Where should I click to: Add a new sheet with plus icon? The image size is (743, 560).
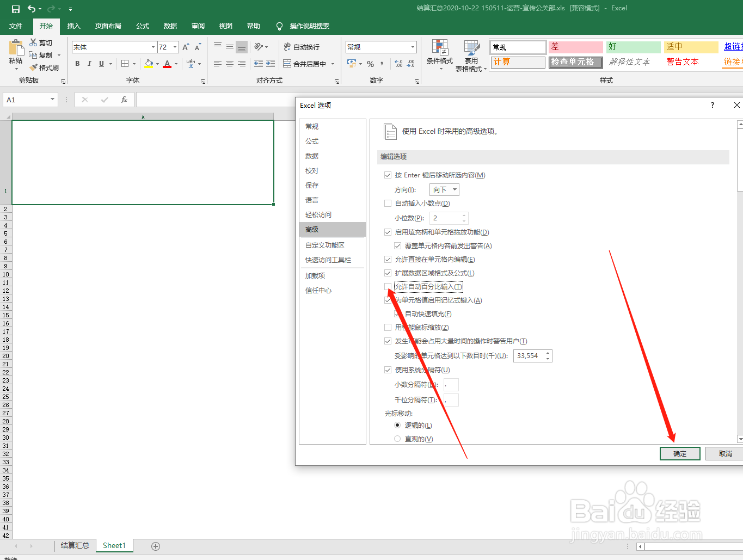[x=156, y=546]
